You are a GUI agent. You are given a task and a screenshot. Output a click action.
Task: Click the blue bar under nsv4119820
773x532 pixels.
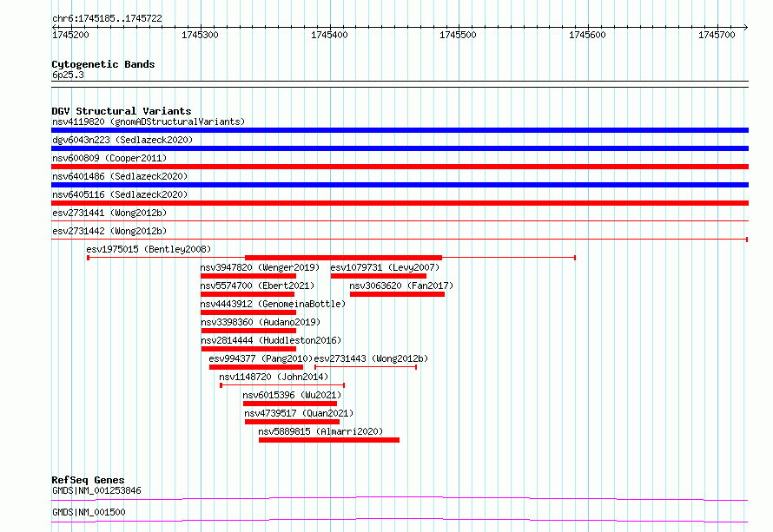click(x=400, y=130)
